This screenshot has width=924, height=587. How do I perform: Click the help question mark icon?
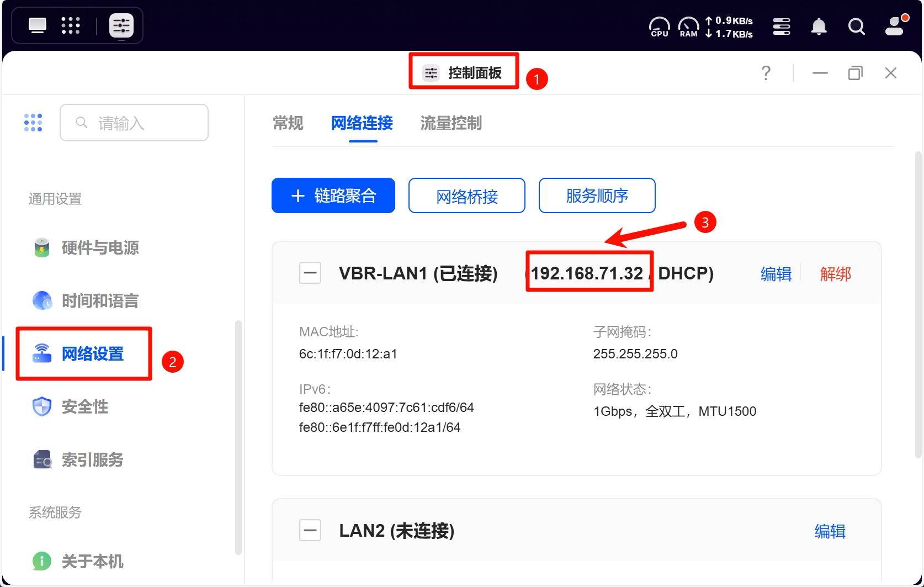(x=766, y=72)
